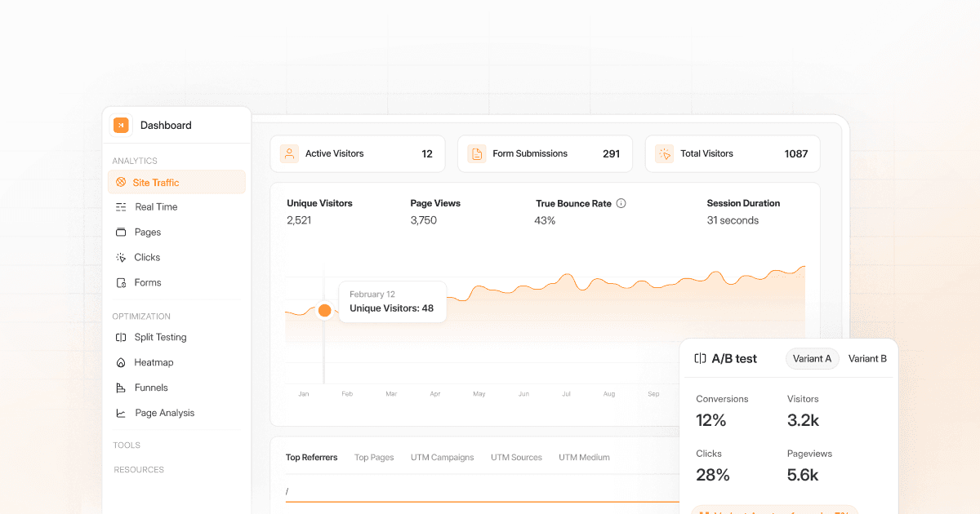Click the Session Duration 31 seconds metric
This screenshot has width=980, height=514.
click(743, 211)
